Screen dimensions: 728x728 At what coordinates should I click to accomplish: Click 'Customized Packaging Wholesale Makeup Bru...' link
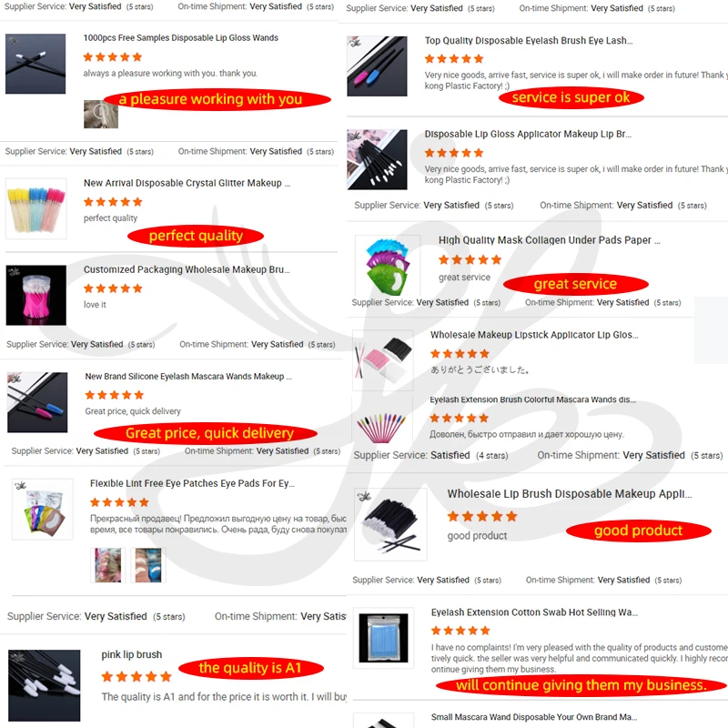point(187,269)
